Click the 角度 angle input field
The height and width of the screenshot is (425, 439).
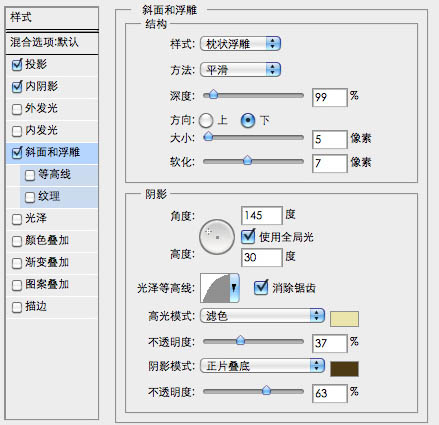click(x=262, y=215)
